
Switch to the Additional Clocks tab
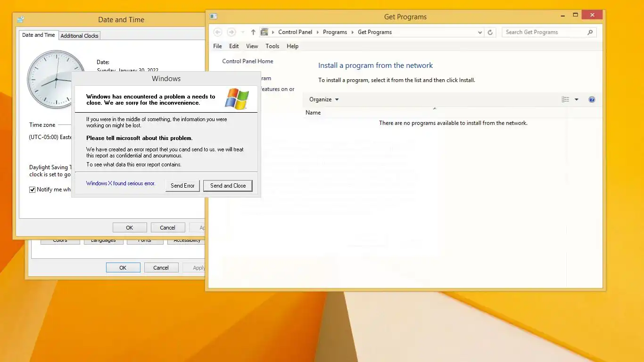[80, 36]
